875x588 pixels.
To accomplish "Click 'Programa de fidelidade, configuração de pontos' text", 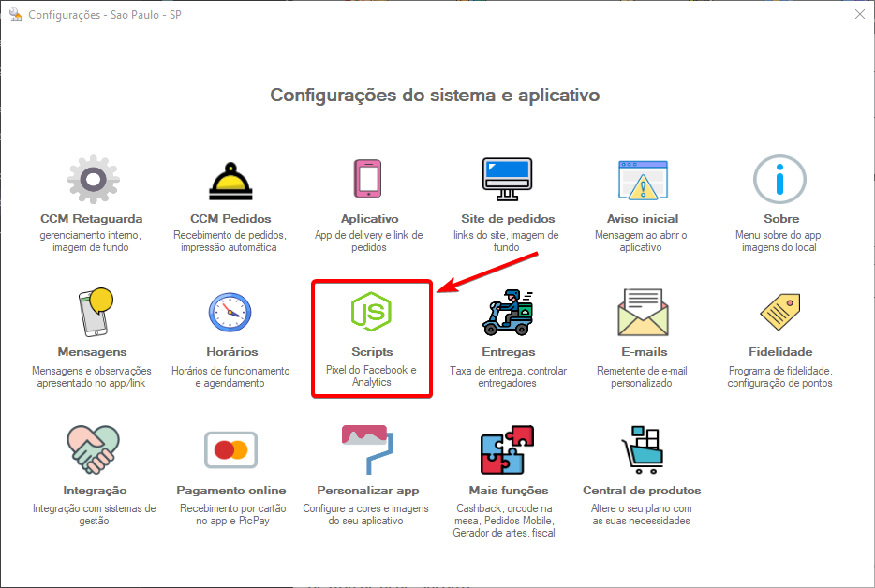I will point(779,377).
